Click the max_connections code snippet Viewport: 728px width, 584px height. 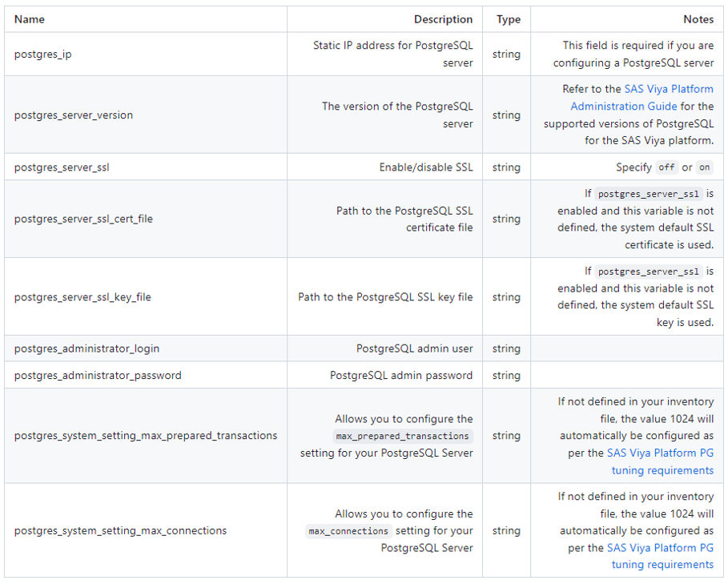tap(348, 531)
